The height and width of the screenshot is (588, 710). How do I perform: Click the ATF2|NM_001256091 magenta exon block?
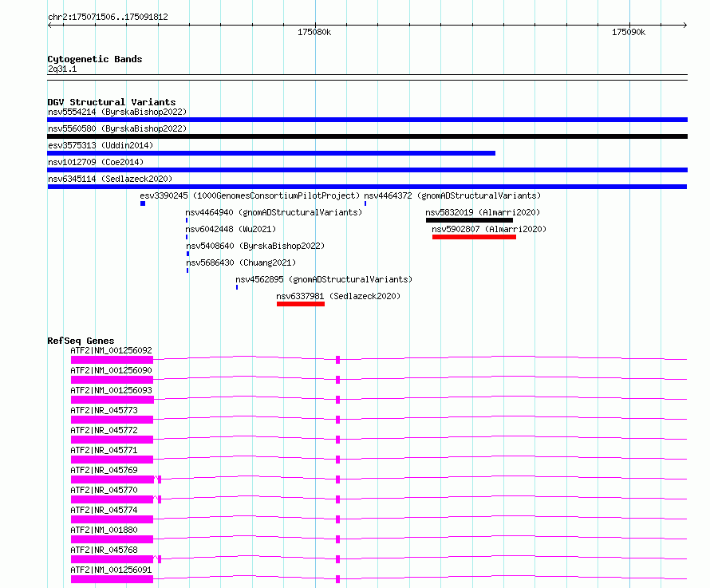(112, 579)
